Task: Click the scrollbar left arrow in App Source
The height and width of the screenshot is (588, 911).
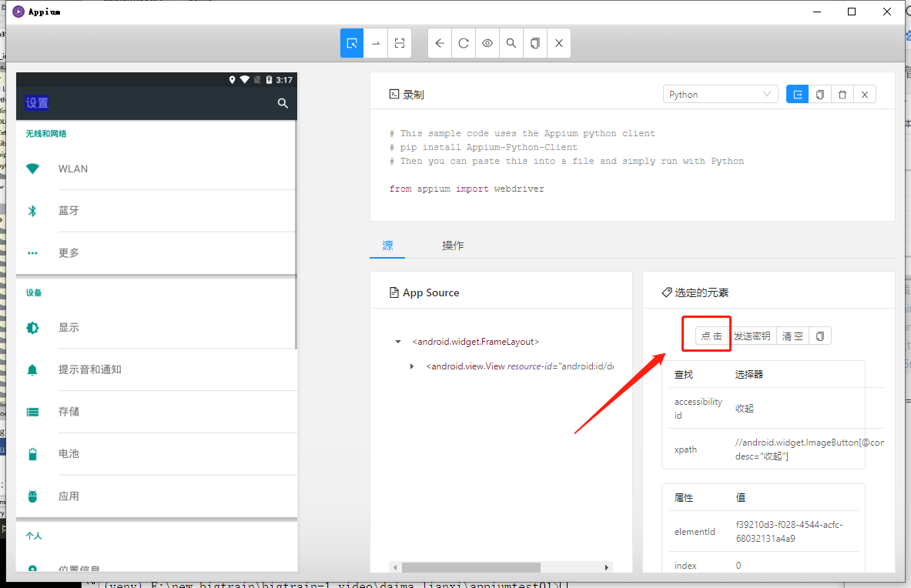Action: 395,567
